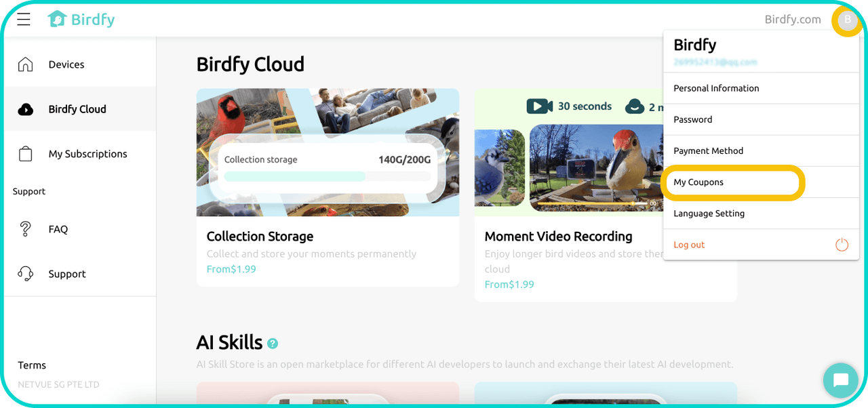Image resolution: width=868 pixels, height=408 pixels.
Task: Open Password settings in profile menu
Action: 693,119
